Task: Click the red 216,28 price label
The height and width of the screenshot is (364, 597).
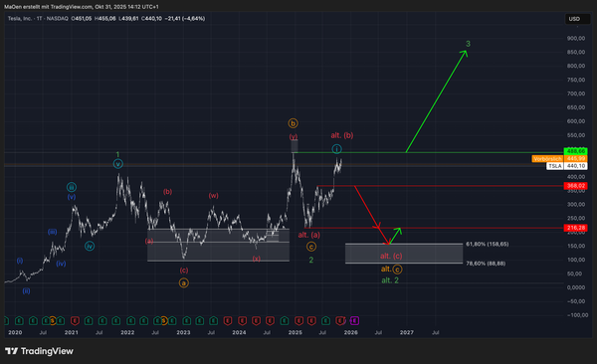Action: [x=576, y=228]
